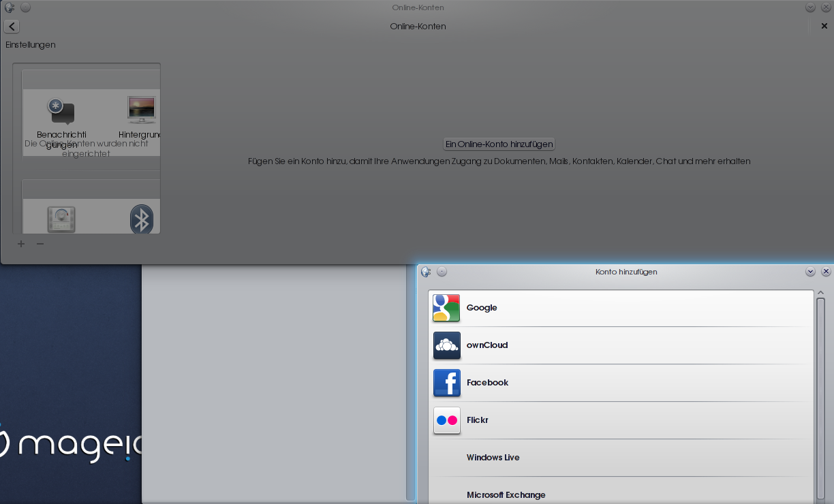Go back using the arrow button
Viewport: 834px width, 504px height.
12,27
